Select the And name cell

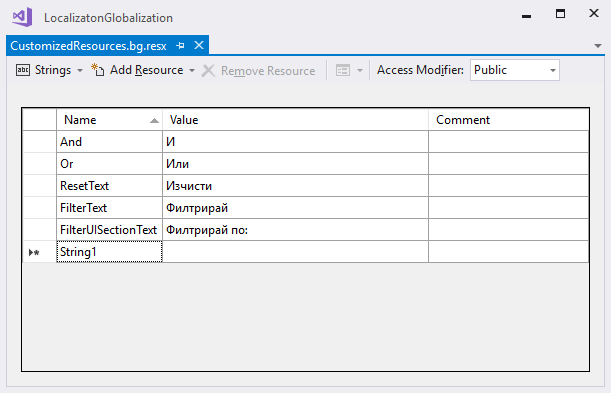click(109, 142)
